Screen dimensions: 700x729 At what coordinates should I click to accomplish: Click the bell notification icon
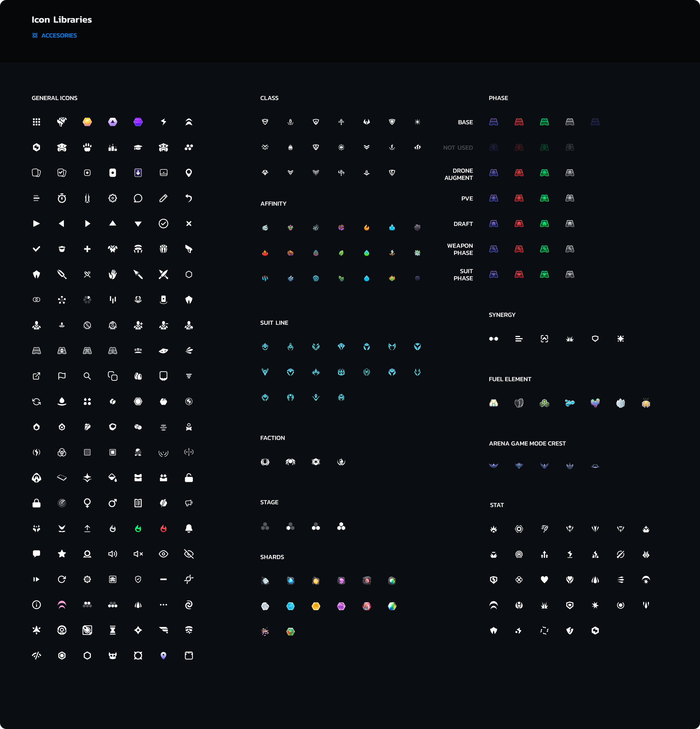pos(189,528)
